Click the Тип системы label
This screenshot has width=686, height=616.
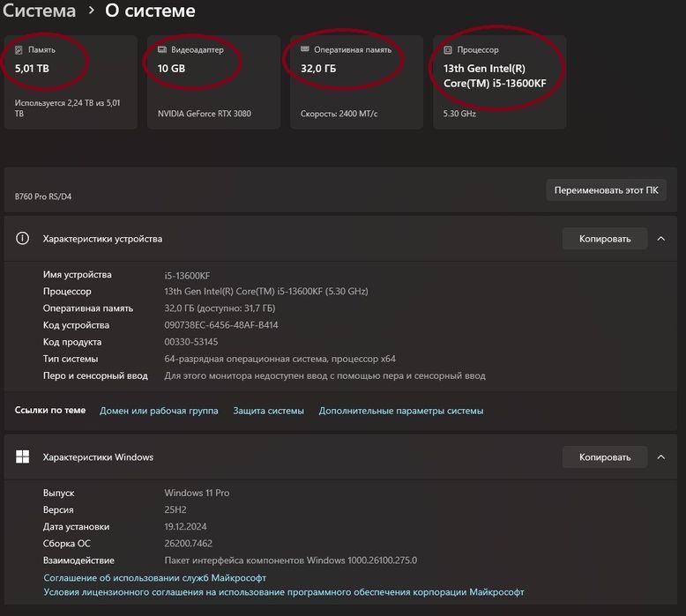(71, 359)
